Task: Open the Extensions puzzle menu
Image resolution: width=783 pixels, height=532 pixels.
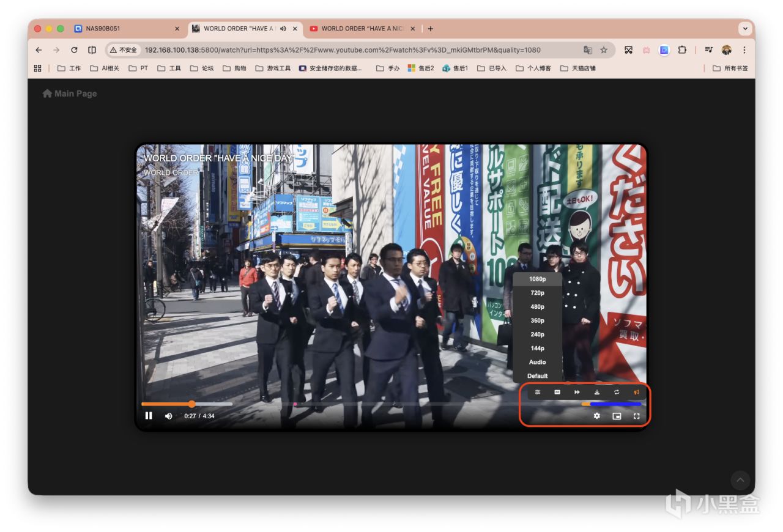Action: (x=682, y=50)
